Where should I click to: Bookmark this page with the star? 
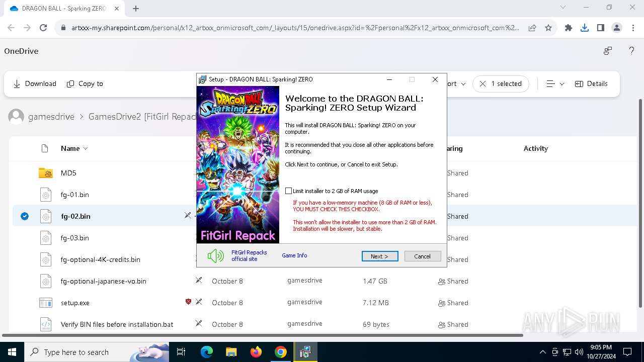tap(548, 28)
